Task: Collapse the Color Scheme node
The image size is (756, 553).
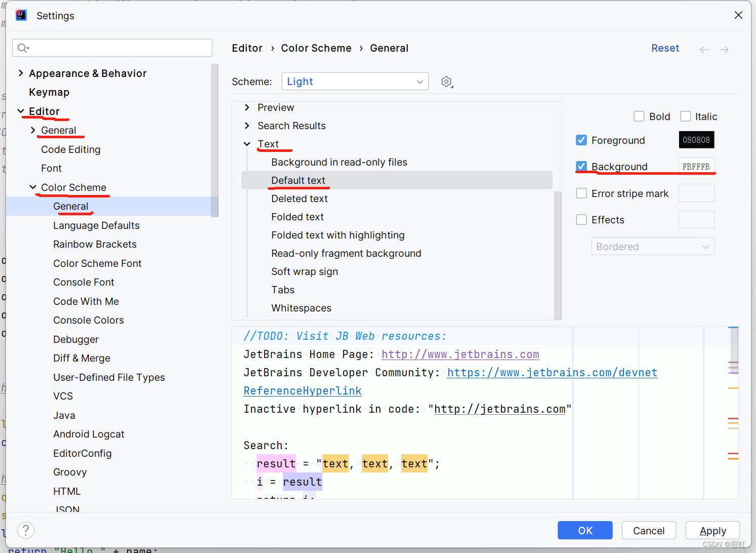Action: [x=33, y=187]
